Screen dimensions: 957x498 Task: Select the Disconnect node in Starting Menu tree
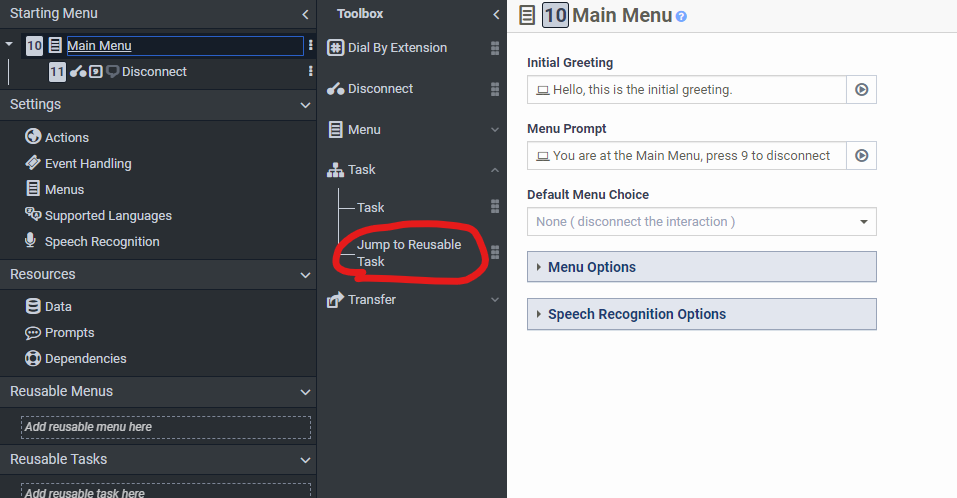click(154, 72)
